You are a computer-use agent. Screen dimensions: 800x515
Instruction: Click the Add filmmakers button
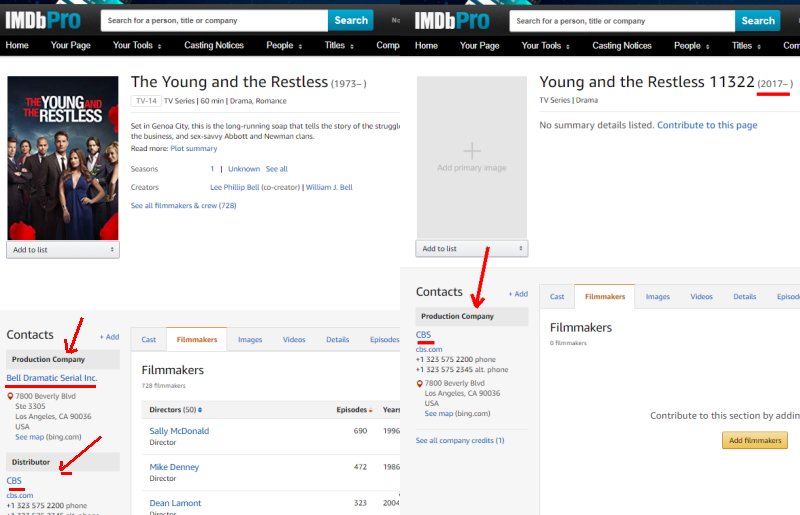point(755,440)
